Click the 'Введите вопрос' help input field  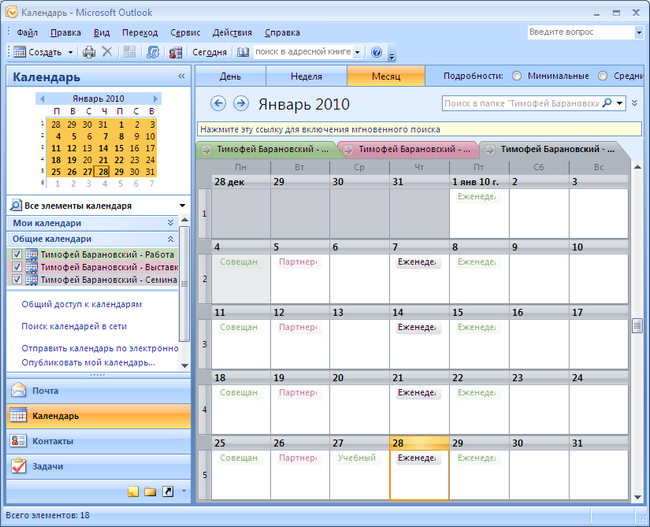pos(580,32)
